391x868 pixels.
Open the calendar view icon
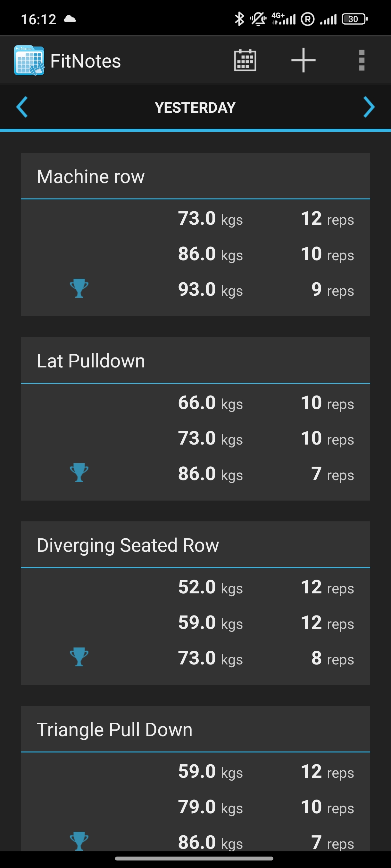pyautogui.click(x=245, y=61)
